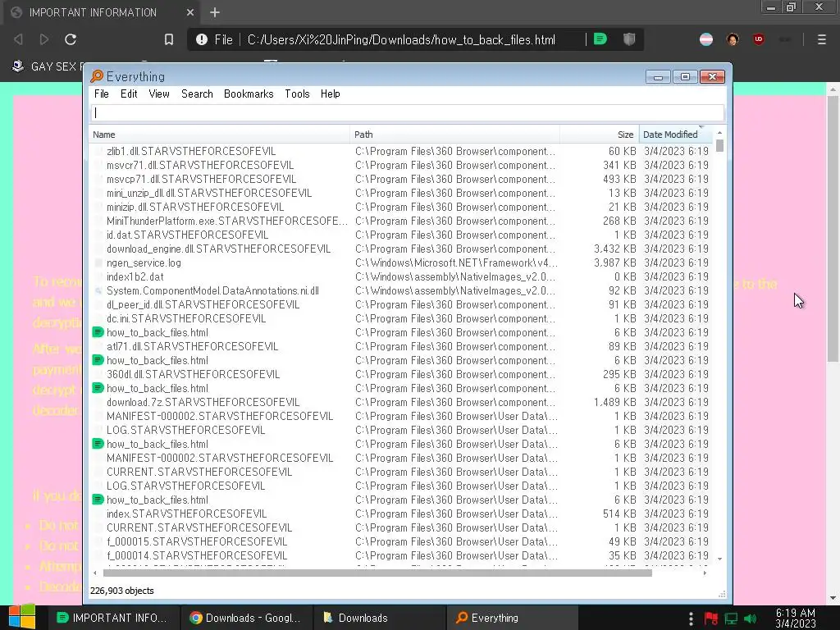Open the Help menu in Everything
The image size is (840, 630).
pyautogui.click(x=330, y=94)
